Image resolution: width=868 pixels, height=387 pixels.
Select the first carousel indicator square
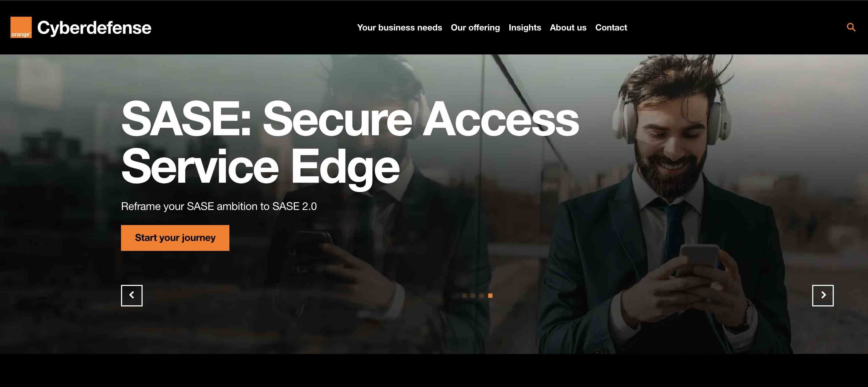464,296
